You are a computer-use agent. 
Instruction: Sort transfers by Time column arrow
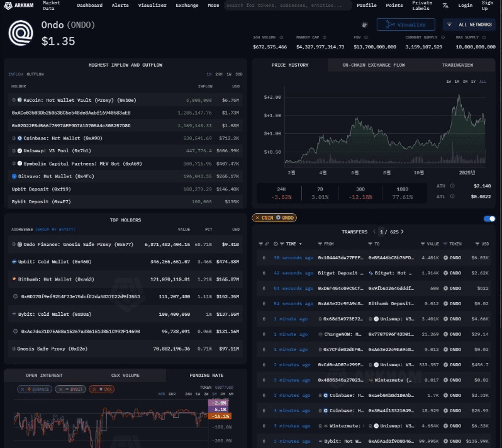[300, 244]
